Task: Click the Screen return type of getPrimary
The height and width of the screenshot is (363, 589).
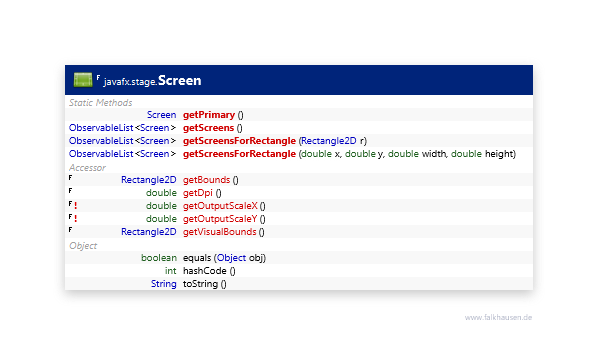Action: (162, 115)
